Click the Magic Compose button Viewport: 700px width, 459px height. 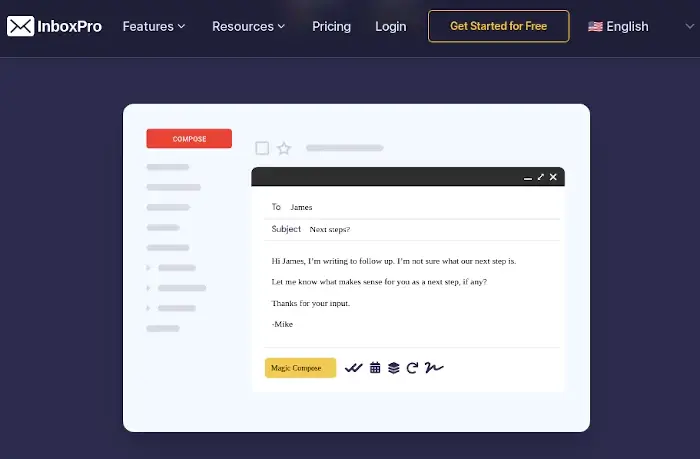[300, 368]
